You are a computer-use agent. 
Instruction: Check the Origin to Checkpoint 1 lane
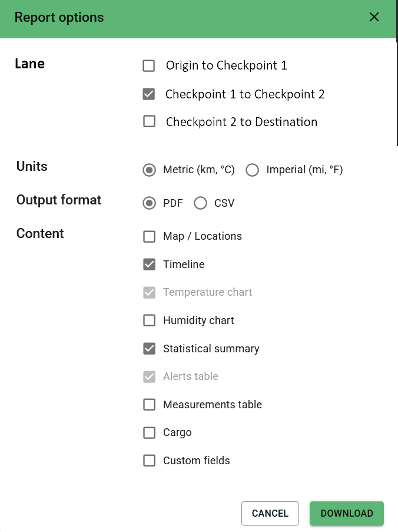(x=149, y=65)
